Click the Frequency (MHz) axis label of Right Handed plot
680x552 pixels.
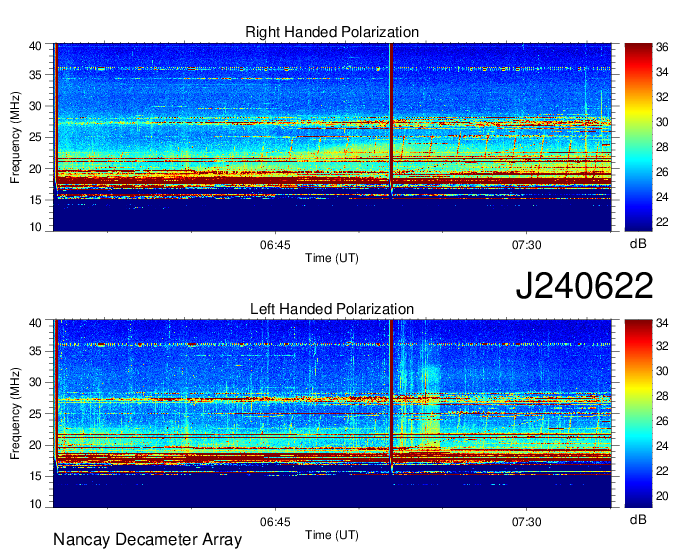pyautogui.click(x=15, y=137)
